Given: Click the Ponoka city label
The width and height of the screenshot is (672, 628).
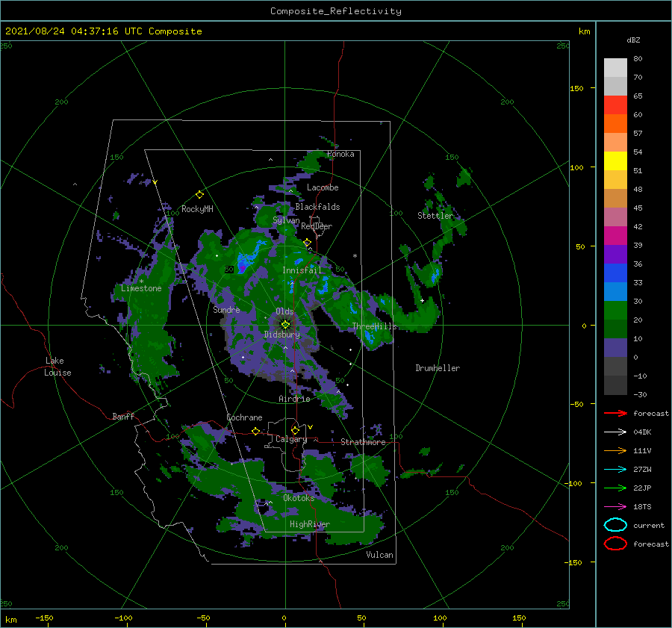Looking at the screenshot, I should coord(340,154).
